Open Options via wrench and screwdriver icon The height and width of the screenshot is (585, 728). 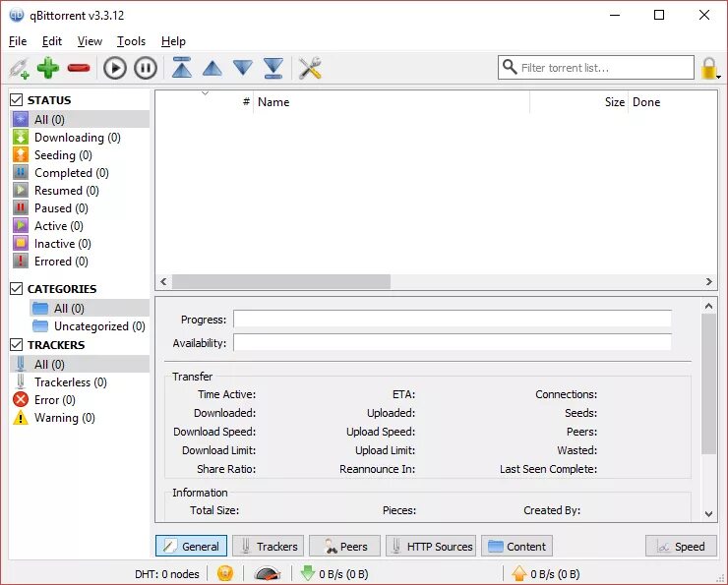310,68
